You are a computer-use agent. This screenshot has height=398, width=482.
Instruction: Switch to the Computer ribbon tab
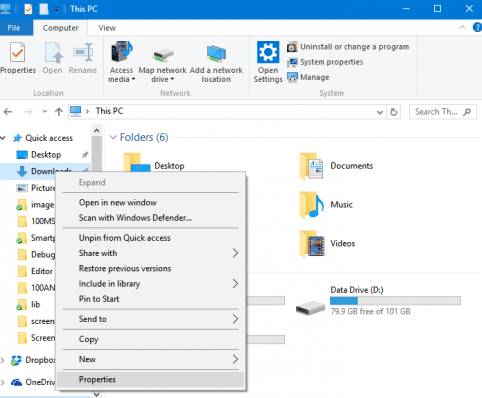pyautogui.click(x=60, y=28)
